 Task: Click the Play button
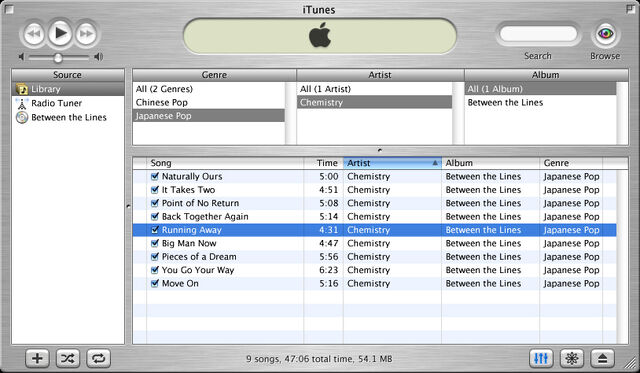(60, 33)
